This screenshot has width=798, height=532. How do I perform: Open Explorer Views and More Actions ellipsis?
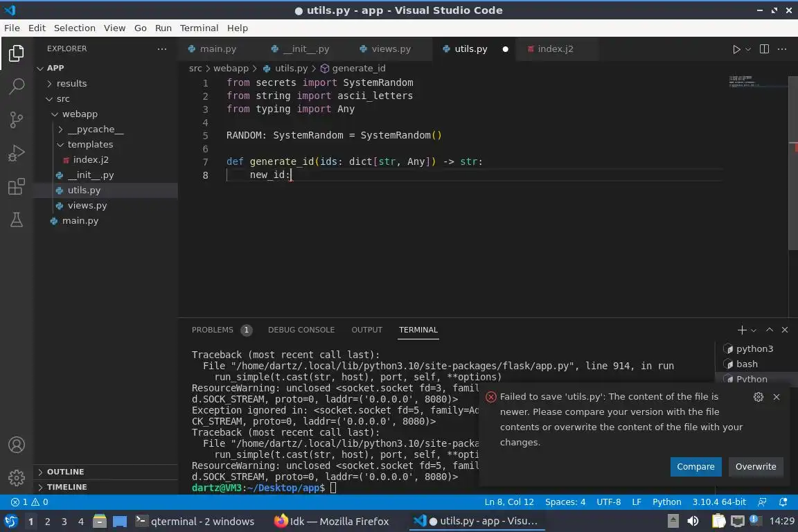pos(162,49)
